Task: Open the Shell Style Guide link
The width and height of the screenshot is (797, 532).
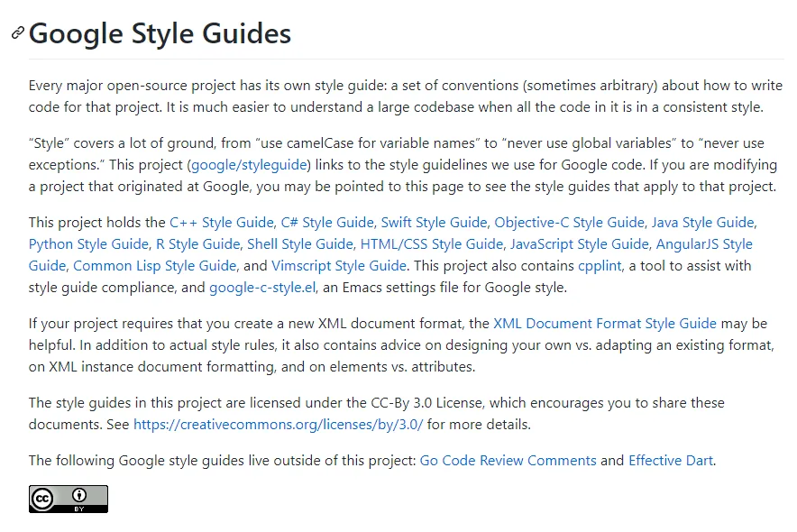Action: pos(300,243)
